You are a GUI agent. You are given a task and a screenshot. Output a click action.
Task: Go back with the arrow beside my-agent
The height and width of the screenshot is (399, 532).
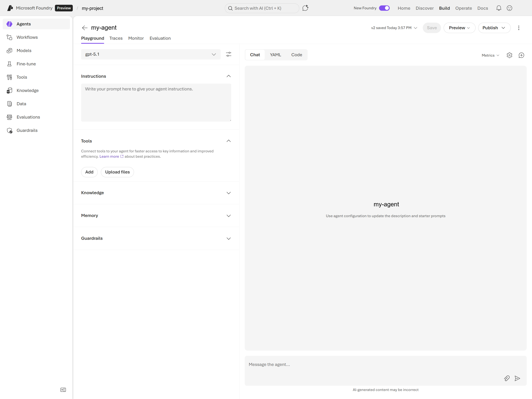click(85, 28)
